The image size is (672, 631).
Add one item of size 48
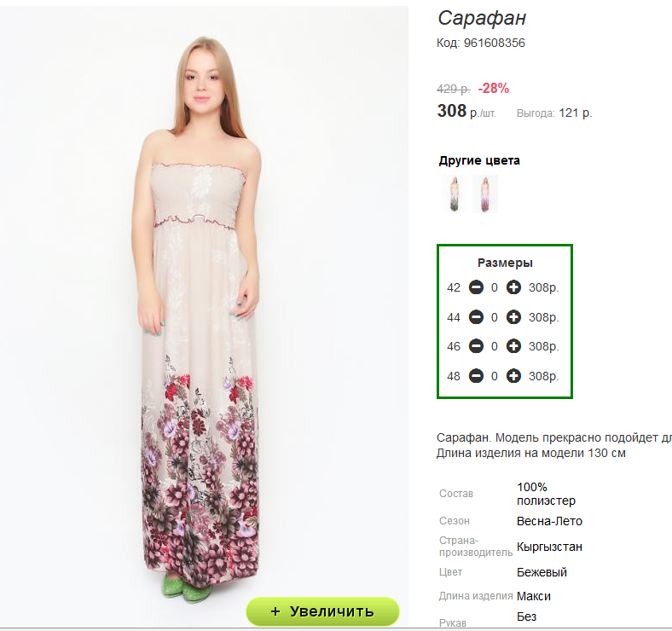[513, 376]
